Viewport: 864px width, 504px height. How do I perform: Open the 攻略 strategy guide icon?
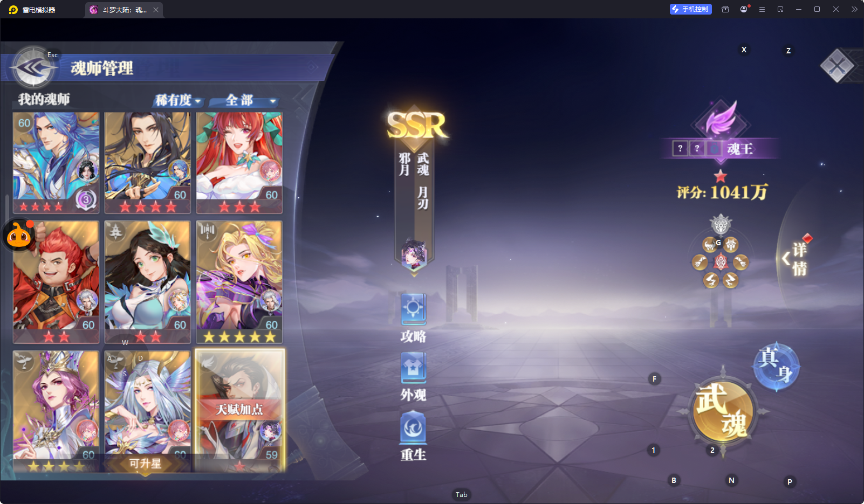pyautogui.click(x=414, y=319)
